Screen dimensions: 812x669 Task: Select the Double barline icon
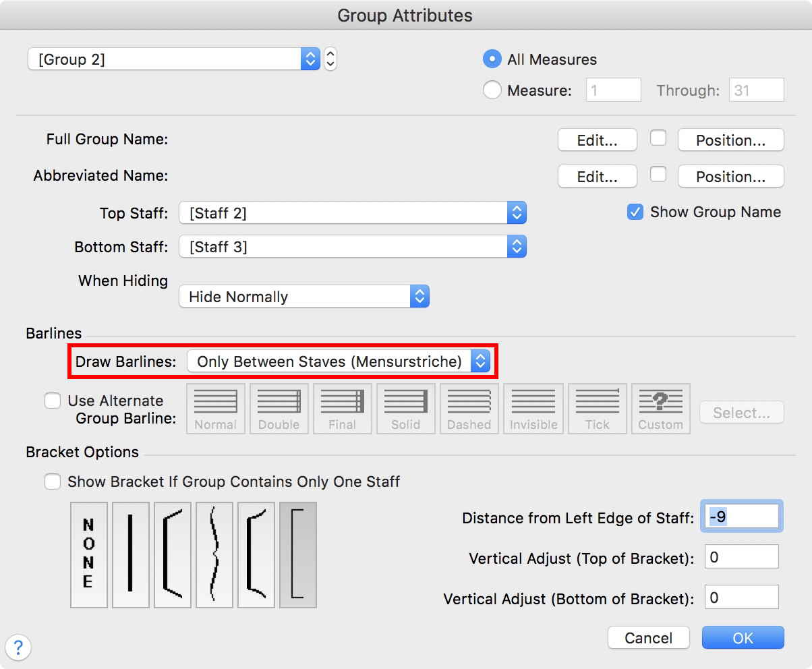[x=279, y=408]
